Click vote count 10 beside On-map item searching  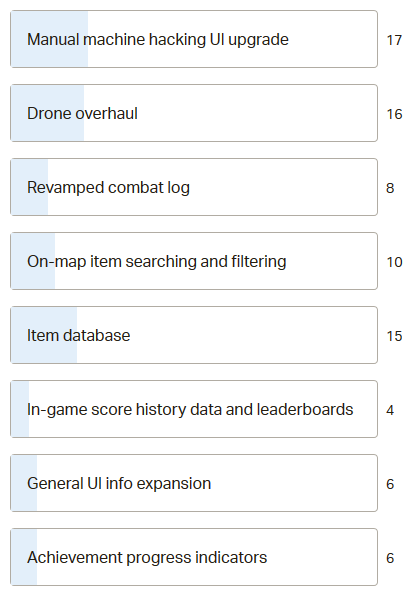tap(394, 262)
